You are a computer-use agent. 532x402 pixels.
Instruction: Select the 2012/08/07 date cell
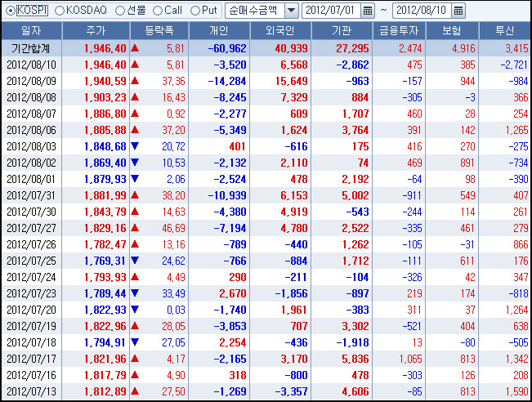(31, 114)
